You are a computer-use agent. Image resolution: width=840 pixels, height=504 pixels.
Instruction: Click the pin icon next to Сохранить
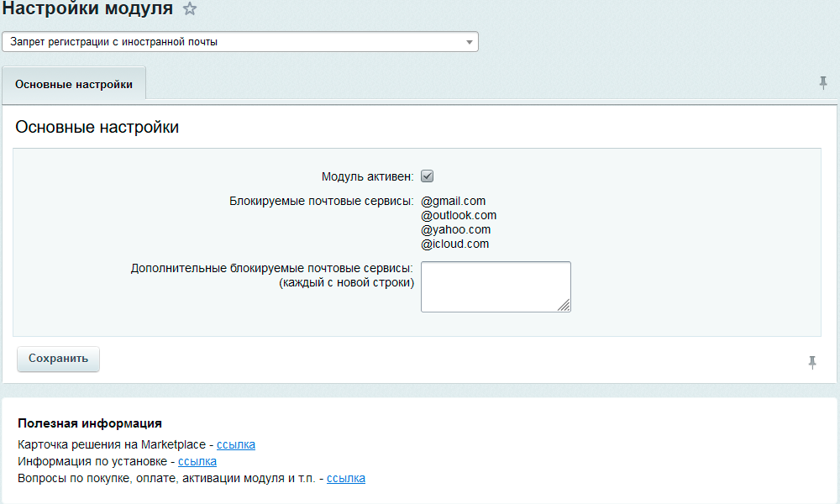click(812, 362)
